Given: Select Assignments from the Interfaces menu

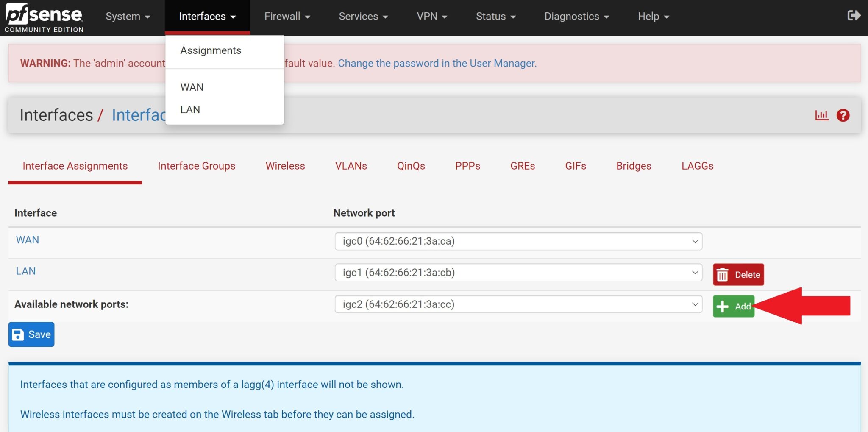Looking at the screenshot, I should (x=211, y=50).
